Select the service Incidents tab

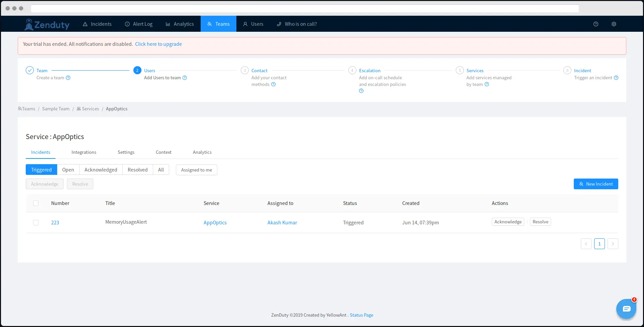point(41,152)
